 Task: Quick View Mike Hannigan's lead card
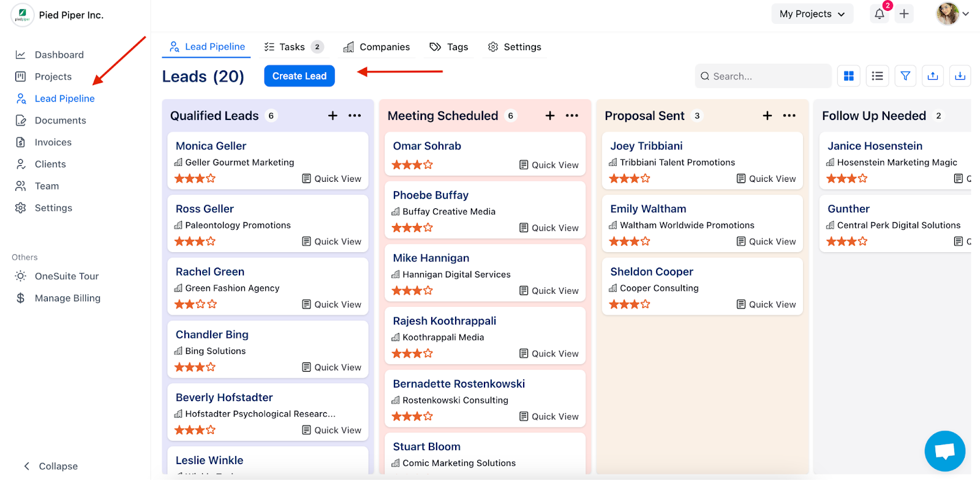pyautogui.click(x=549, y=291)
